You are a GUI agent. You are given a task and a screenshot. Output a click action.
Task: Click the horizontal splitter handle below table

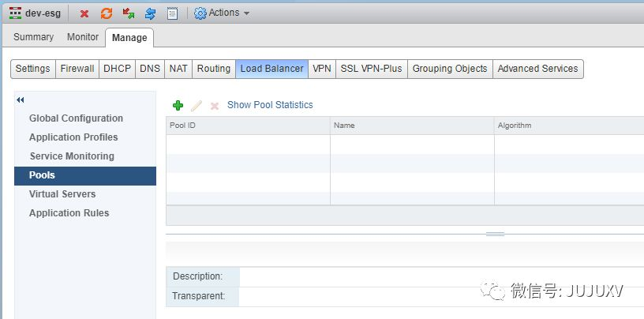[x=495, y=235]
